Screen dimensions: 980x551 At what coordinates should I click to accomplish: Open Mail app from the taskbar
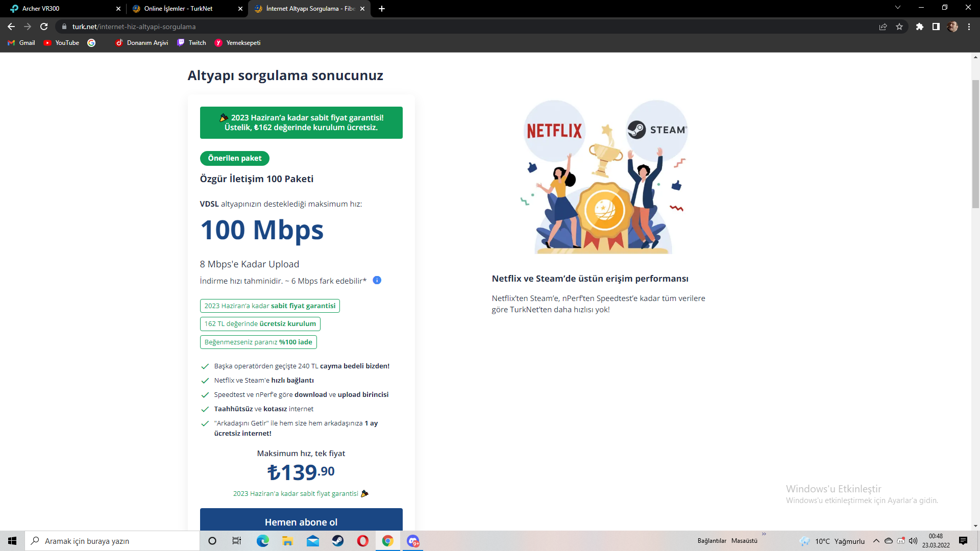click(x=313, y=541)
